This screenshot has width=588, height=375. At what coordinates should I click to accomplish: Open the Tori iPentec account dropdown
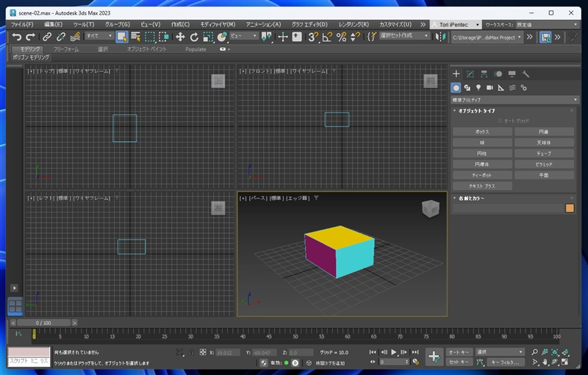click(x=456, y=25)
